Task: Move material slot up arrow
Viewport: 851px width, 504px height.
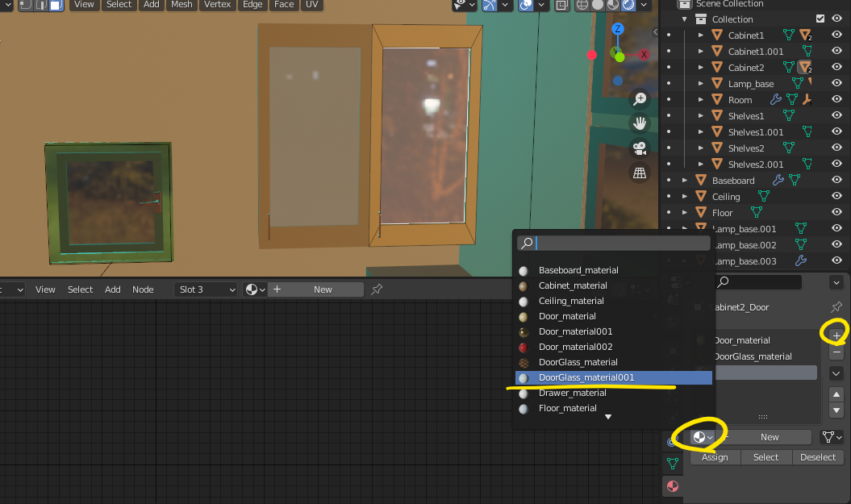Action: [x=836, y=394]
